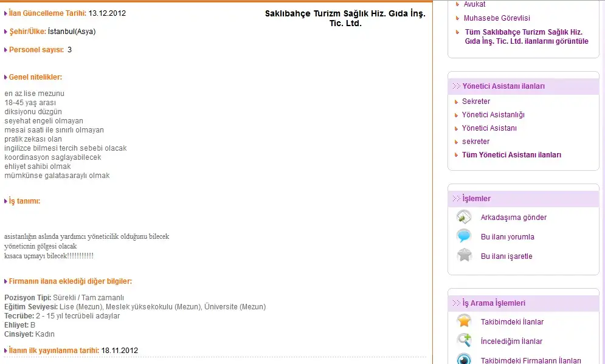Click the Arkadaşıma gönder link

click(514, 218)
